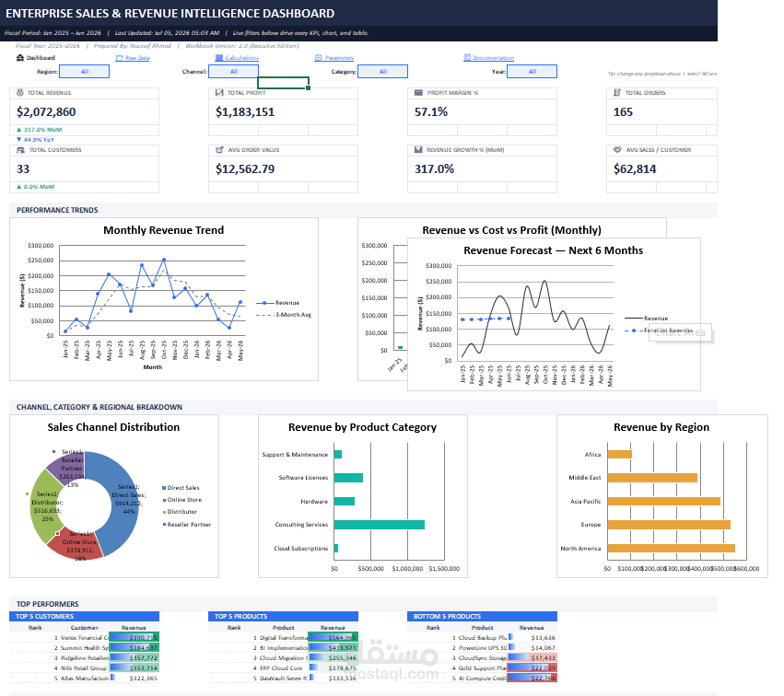Click the Revenue vs Cost vs Profit chart title
This screenshot has width=784, height=696.
pyautogui.click(x=511, y=230)
